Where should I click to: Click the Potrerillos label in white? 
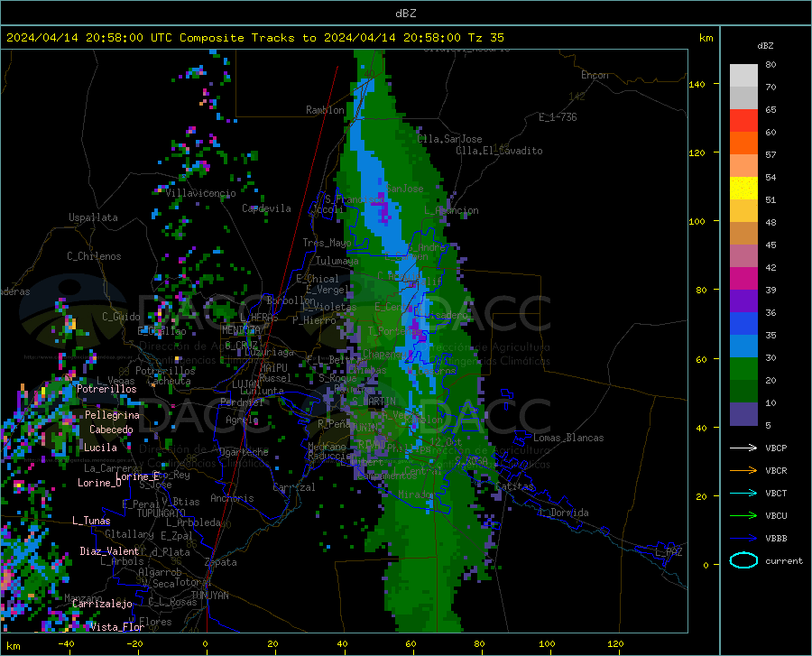pos(106,389)
